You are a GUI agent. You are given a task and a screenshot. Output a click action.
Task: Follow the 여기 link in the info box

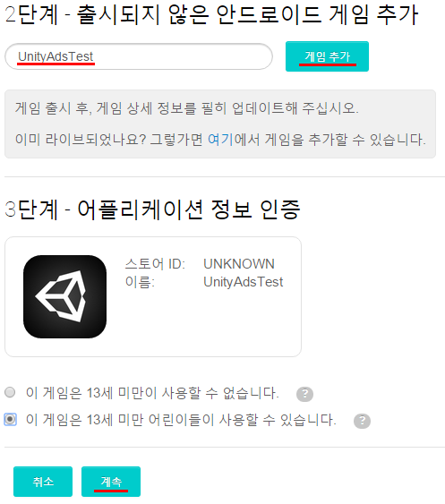click(x=220, y=140)
